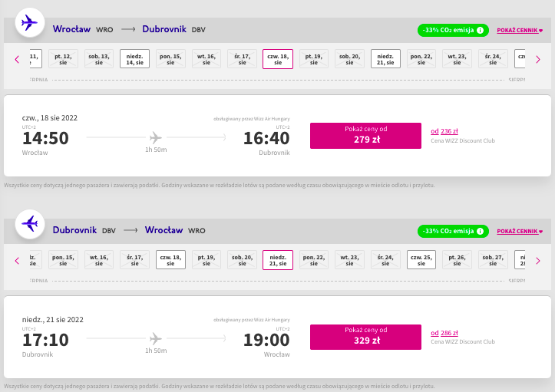
Task: Show earlier return dates with left arrow
Action: [x=17, y=261]
